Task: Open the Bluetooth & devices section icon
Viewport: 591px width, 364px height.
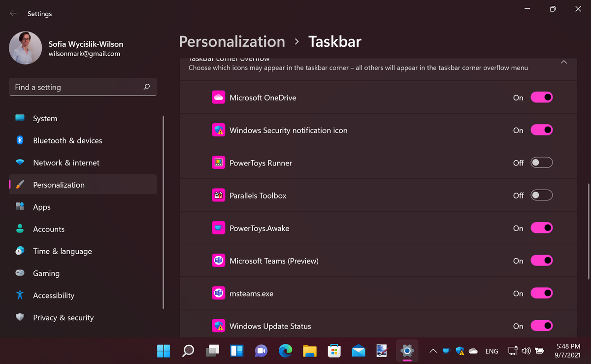Action: coord(20,140)
